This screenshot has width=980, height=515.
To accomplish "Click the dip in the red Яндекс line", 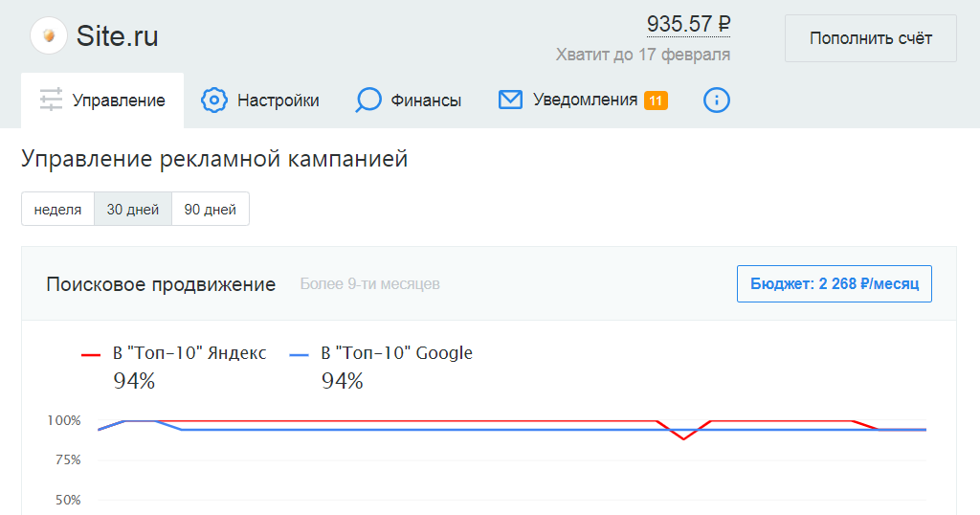I will click(683, 438).
